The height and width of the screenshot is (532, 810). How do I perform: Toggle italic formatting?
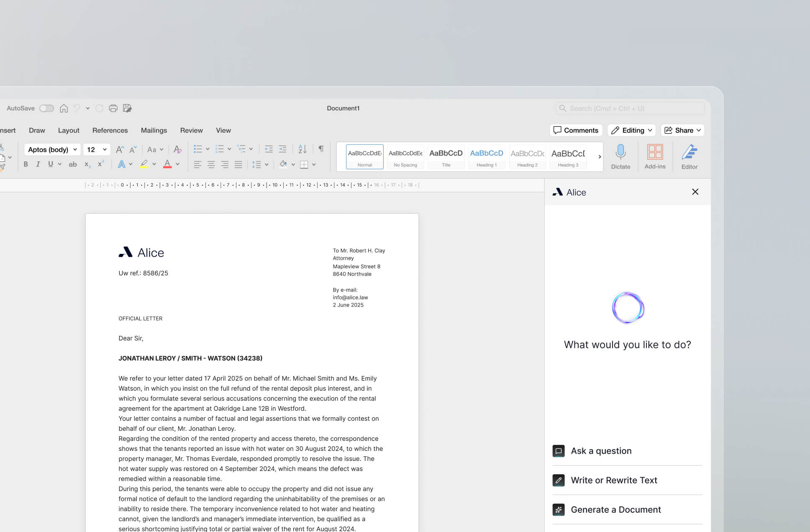[x=38, y=164]
